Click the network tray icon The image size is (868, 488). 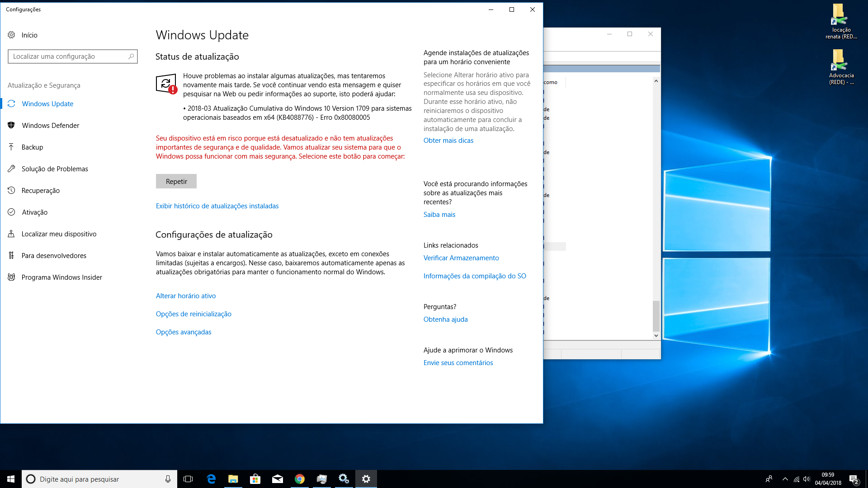797,479
